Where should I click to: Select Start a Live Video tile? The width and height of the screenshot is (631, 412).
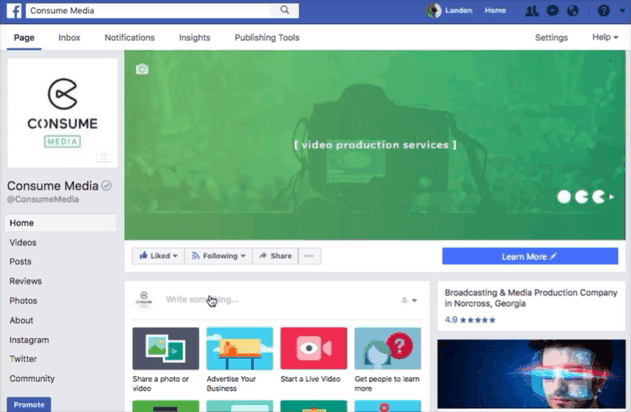pos(313,355)
